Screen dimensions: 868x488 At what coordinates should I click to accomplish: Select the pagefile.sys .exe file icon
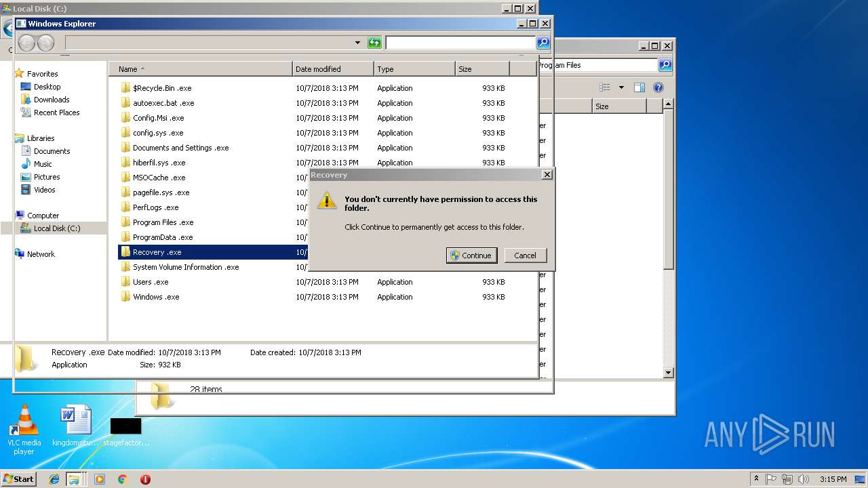coord(125,192)
